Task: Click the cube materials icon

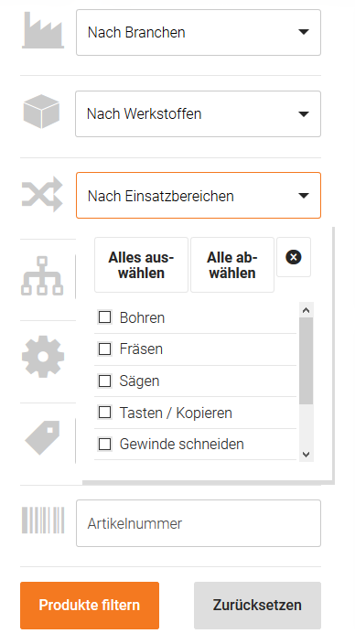Action: point(41,112)
